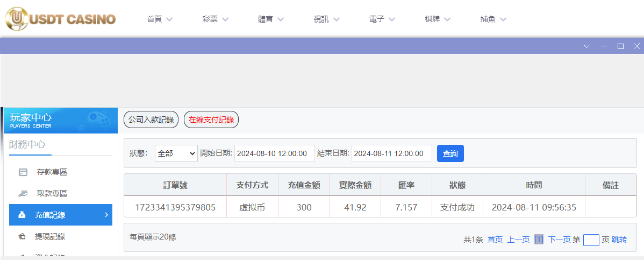Collapse panel using the header chevron icon
Viewport: 644px width, 260px height.
click(586, 46)
